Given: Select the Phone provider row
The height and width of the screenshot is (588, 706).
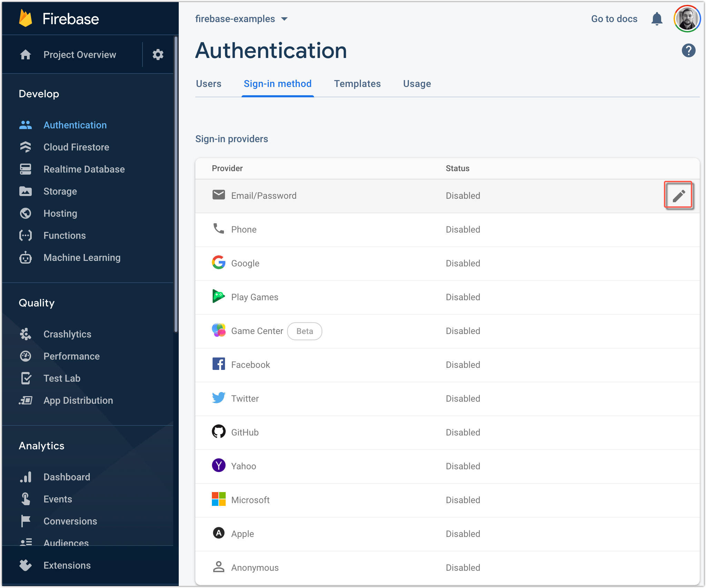Looking at the screenshot, I should [447, 229].
